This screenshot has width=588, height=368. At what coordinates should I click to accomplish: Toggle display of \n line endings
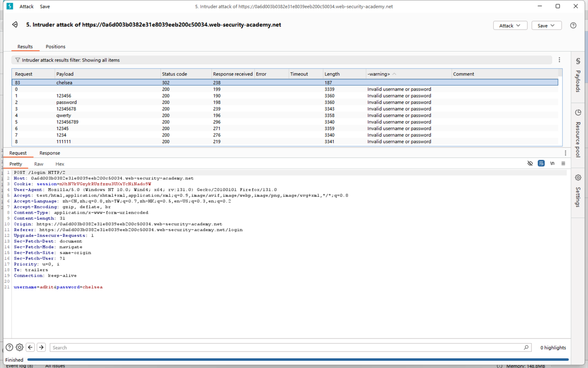[x=552, y=163]
